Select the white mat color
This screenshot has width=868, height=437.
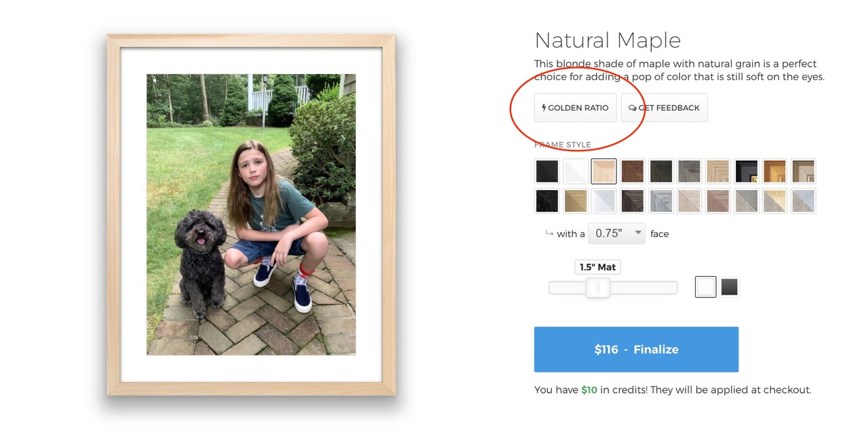pyautogui.click(x=705, y=287)
